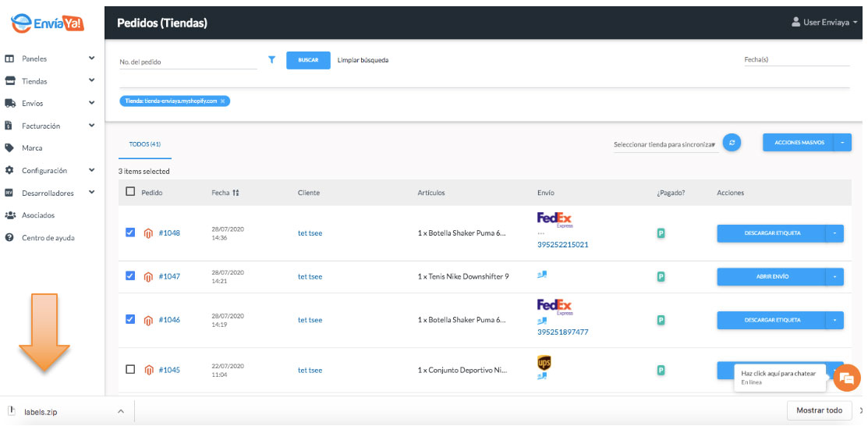Click the blue sync refresh icon

tap(732, 143)
